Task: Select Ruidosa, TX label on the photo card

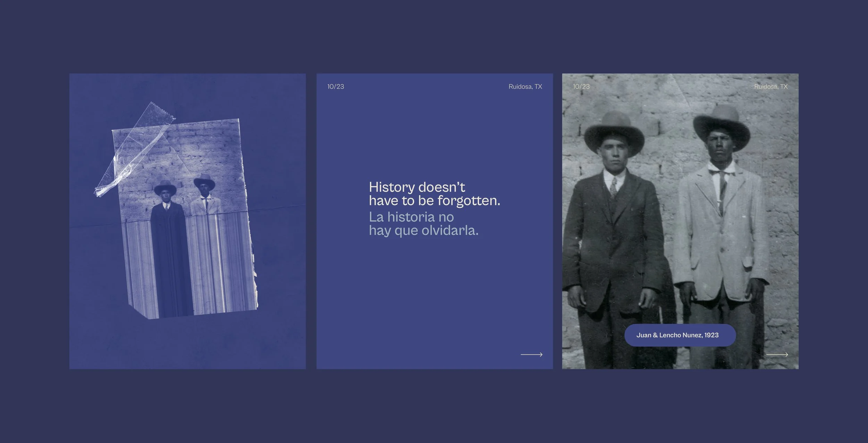Action: pos(770,86)
